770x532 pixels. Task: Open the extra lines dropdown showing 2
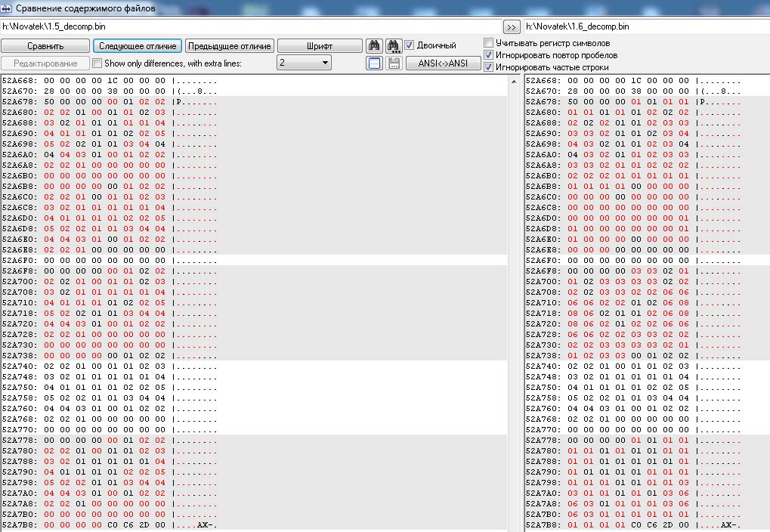point(304,63)
